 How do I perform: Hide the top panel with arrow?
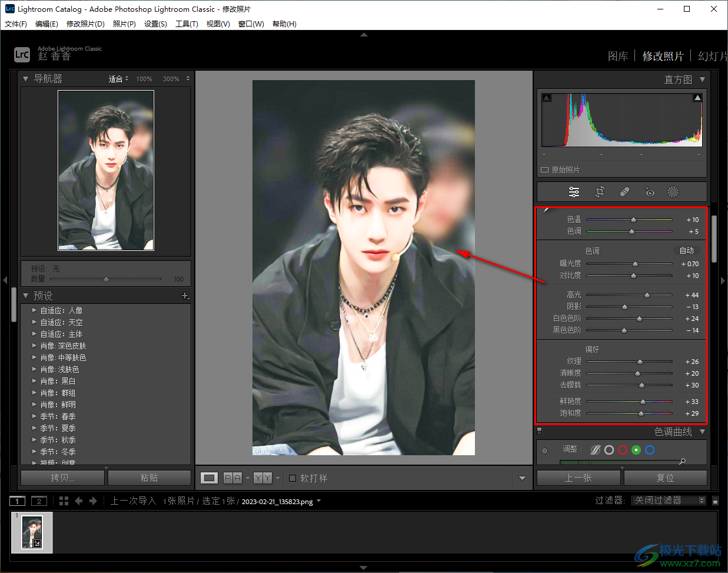364,35
